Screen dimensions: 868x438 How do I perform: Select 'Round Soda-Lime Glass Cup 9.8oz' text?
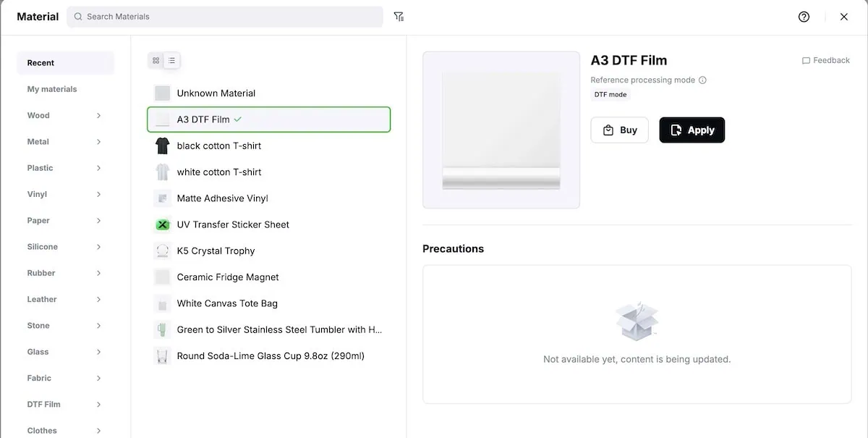pyautogui.click(x=271, y=356)
